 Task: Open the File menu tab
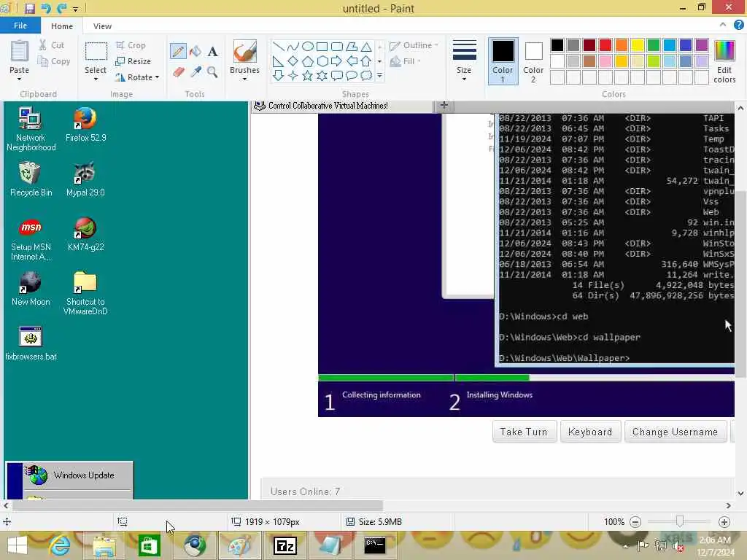coord(20,26)
